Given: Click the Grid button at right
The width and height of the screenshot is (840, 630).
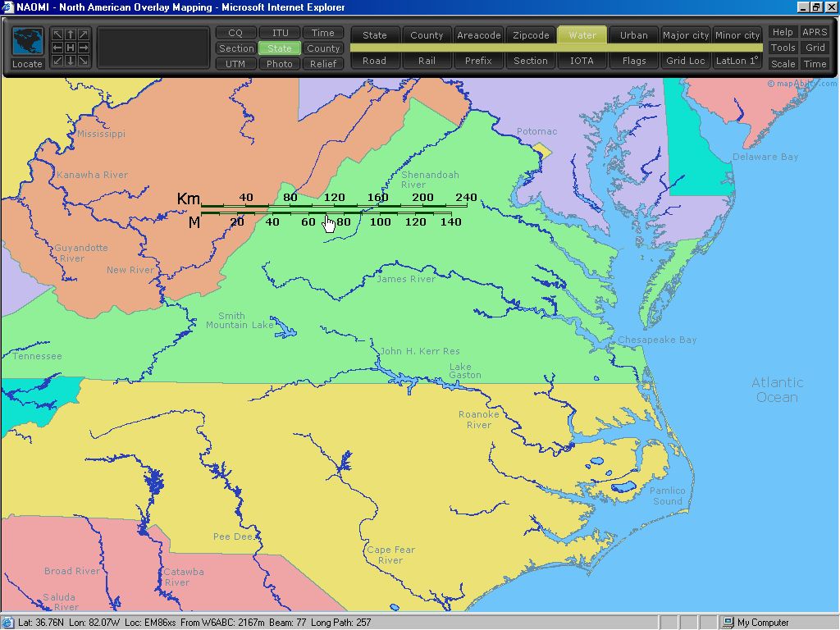Looking at the screenshot, I should coord(815,48).
